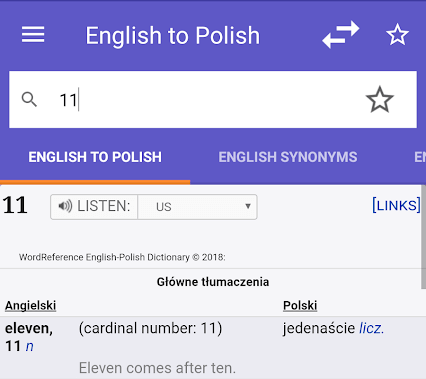The image size is (426, 379).
Task: Switch to English Synonyms tab
Action: (288, 157)
